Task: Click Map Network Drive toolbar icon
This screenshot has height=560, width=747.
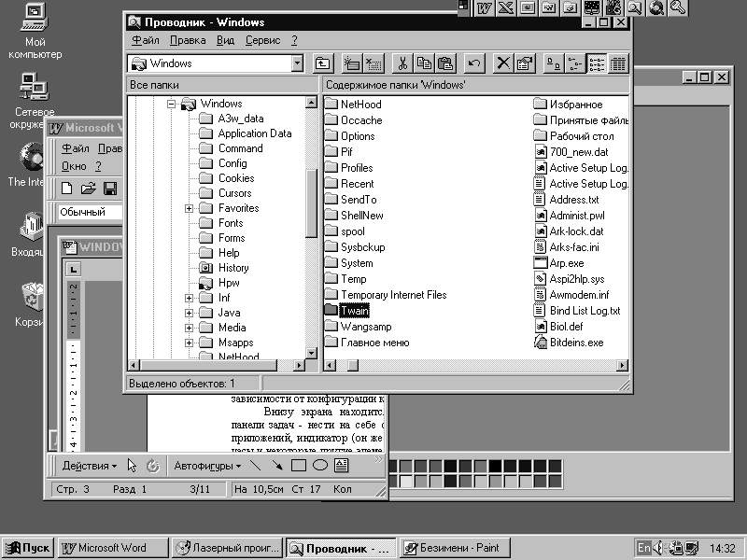Action: (x=352, y=63)
